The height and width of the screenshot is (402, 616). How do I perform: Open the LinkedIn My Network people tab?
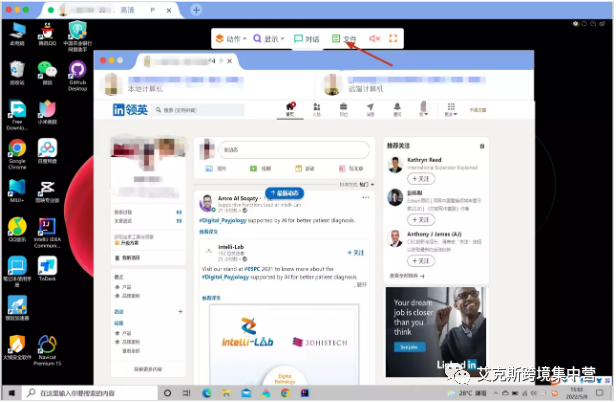pyautogui.click(x=317, y=110)
